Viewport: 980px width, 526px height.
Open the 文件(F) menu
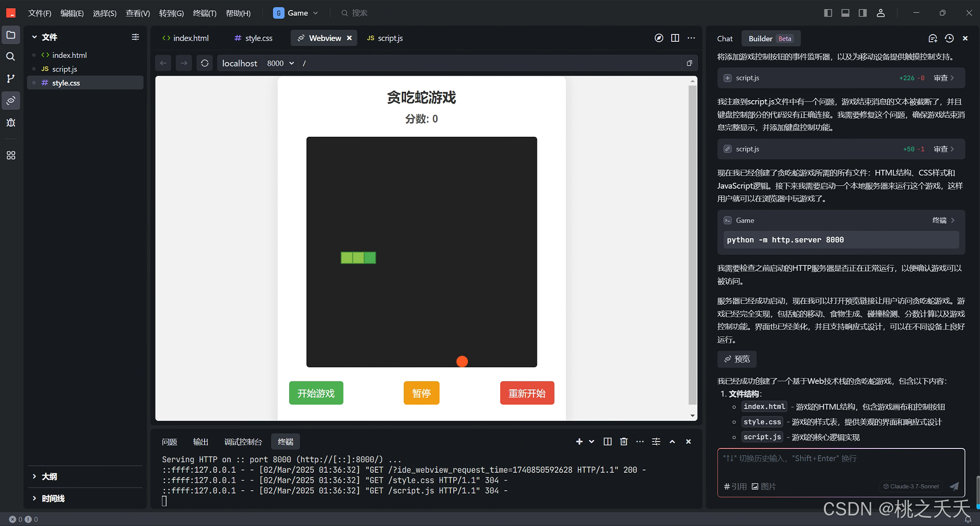39,13
